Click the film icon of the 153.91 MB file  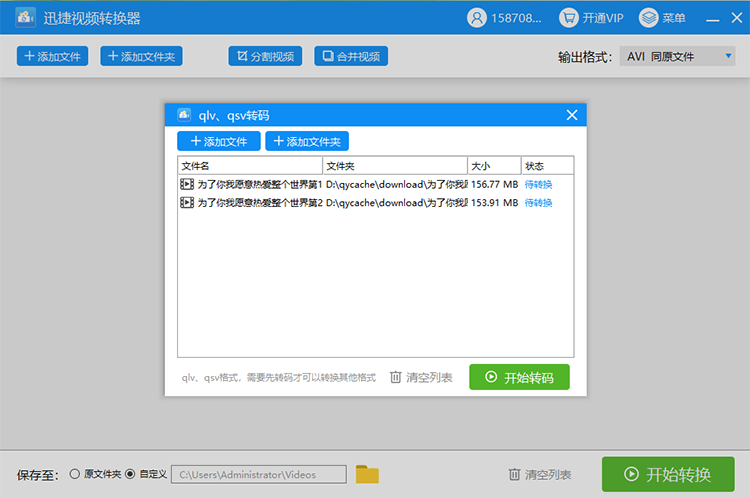187,203
